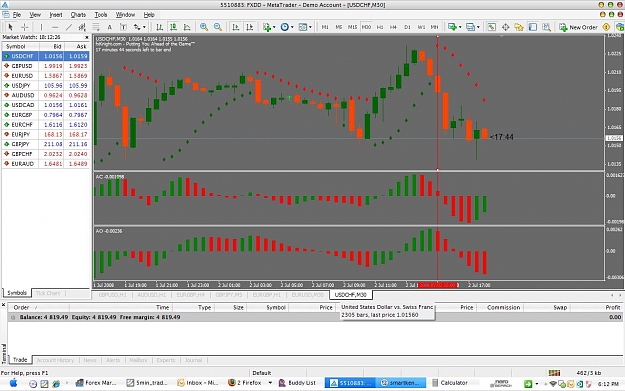Select the equidistant channel tool
Image resolution: width=625 pixels, height=391 pixels.
[82, 27]
